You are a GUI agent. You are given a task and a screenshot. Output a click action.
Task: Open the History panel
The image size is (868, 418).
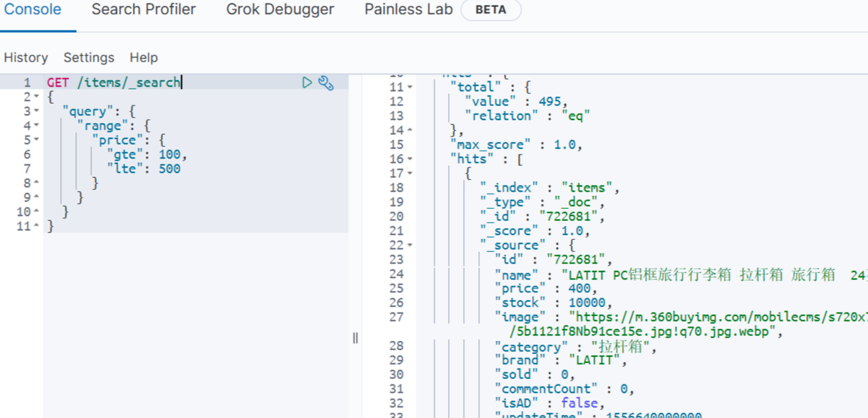point(26,57)
